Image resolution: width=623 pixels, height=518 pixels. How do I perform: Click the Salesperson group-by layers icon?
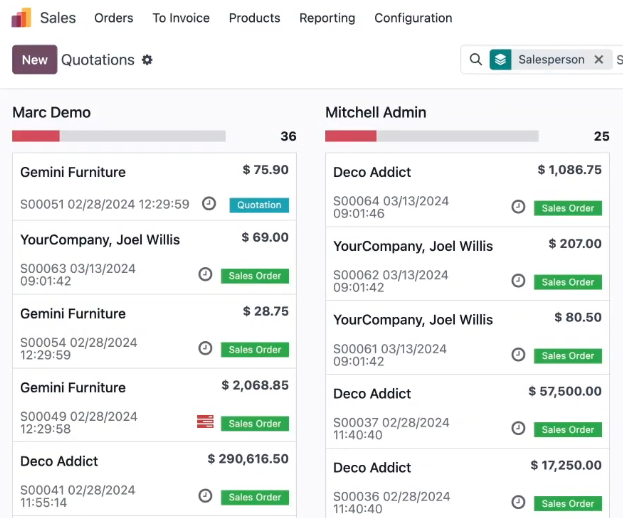click(x=500, y=60)
